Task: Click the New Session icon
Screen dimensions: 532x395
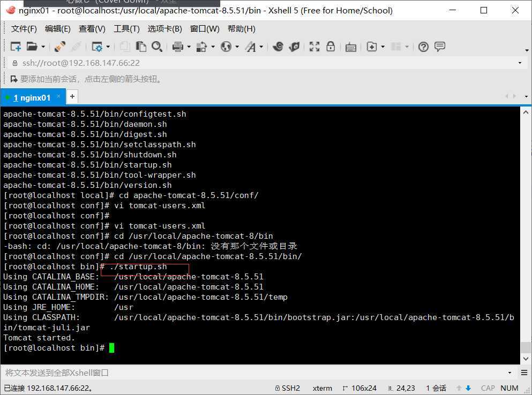Action: point(16,47)
